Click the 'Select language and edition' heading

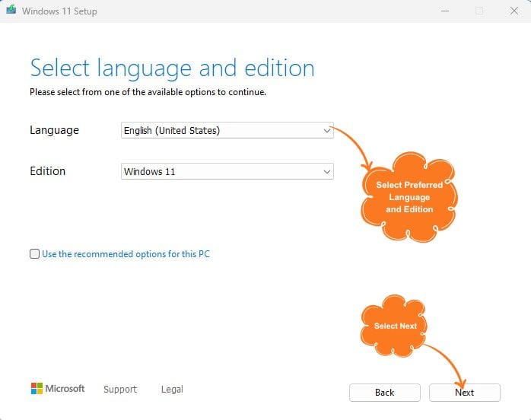pyautogui.click(x=173, y=68)
